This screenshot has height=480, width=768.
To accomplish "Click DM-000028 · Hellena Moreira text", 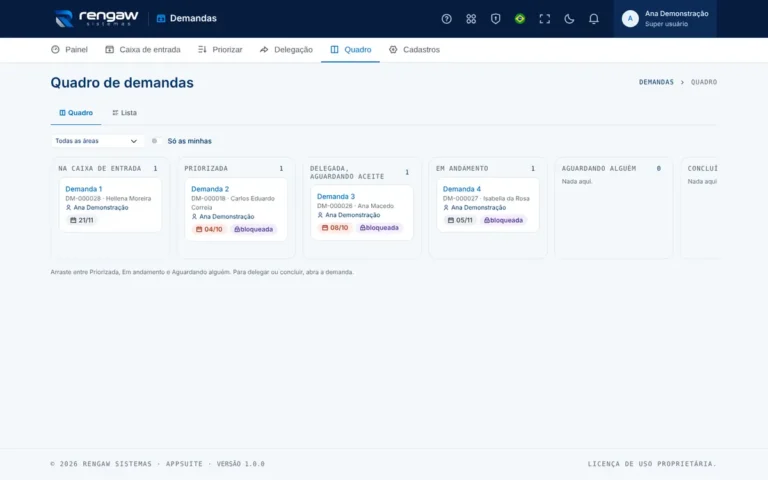I will pos(108,198).
